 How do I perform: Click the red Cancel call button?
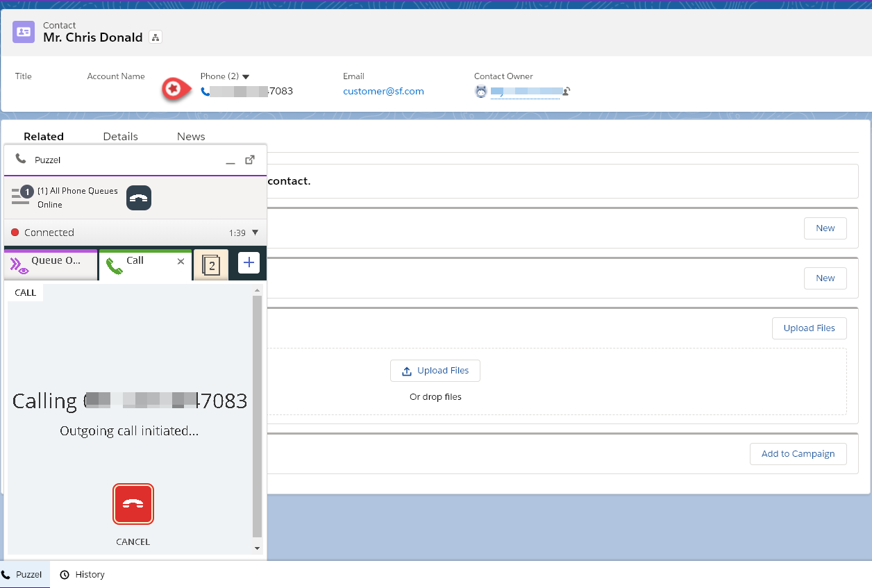[133, 504]
